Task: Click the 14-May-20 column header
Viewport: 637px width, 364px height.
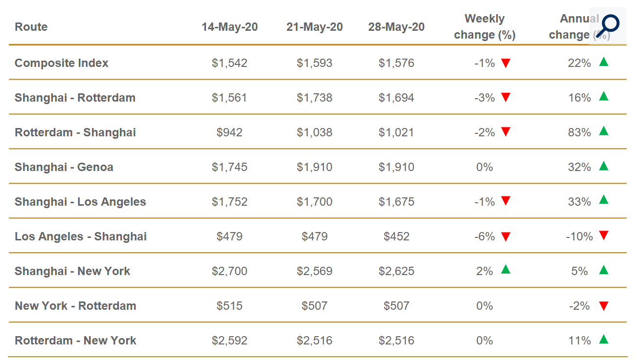Action: (x=229, y=27)
